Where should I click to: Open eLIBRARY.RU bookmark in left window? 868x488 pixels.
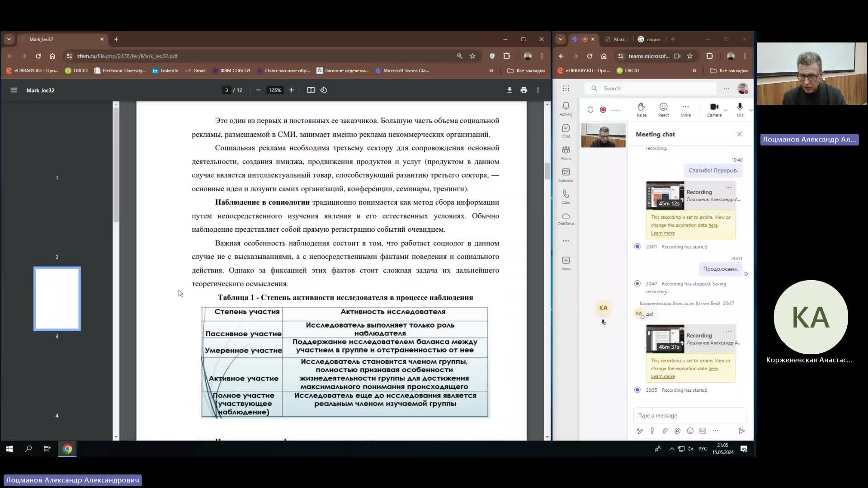[33, 70]
